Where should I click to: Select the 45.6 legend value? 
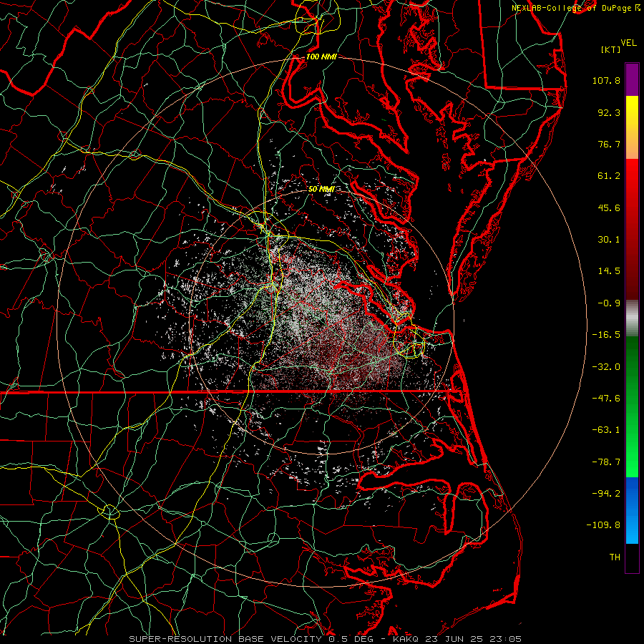pyautogui.click(x=609, y=208)
